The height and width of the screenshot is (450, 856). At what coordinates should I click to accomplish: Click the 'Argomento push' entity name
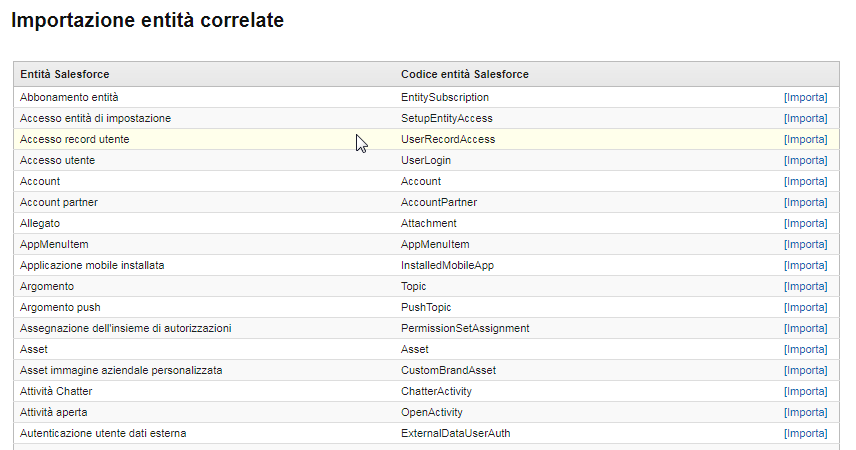click(x=60, y=307)
